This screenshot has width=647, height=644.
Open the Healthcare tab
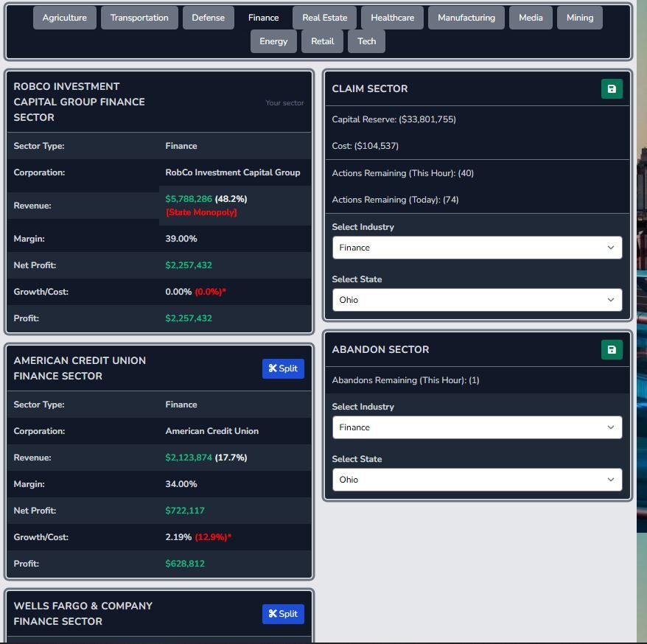(392, 18)
